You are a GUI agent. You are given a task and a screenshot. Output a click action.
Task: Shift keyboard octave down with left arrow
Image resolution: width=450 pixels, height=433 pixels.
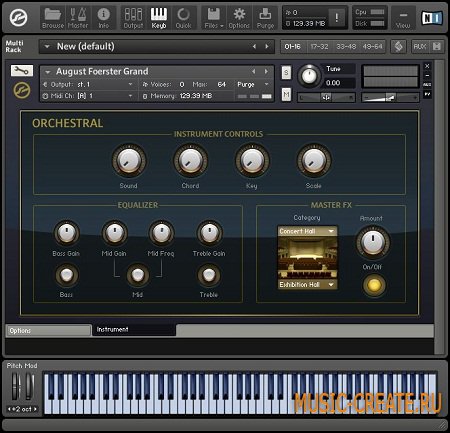coord(10,409)
